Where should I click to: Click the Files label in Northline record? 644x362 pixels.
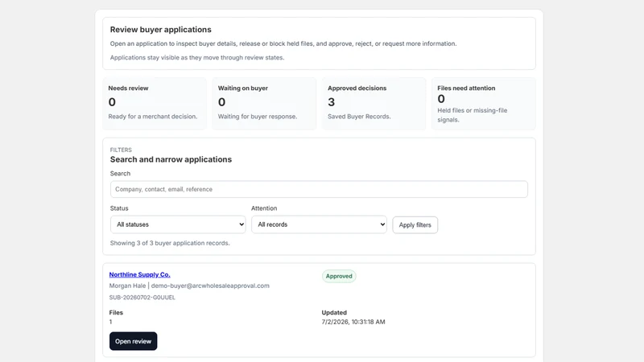116,313
